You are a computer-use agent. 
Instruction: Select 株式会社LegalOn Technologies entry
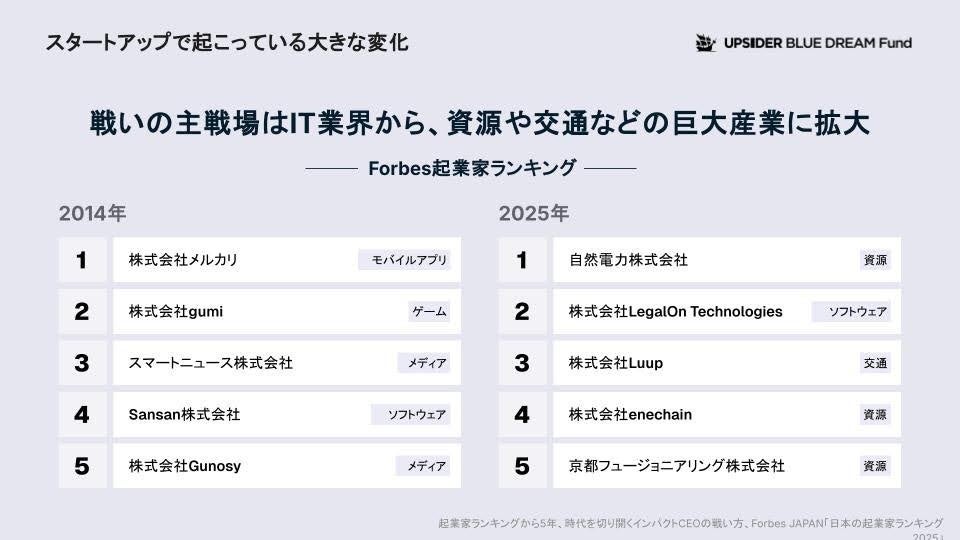coord(675,312)
